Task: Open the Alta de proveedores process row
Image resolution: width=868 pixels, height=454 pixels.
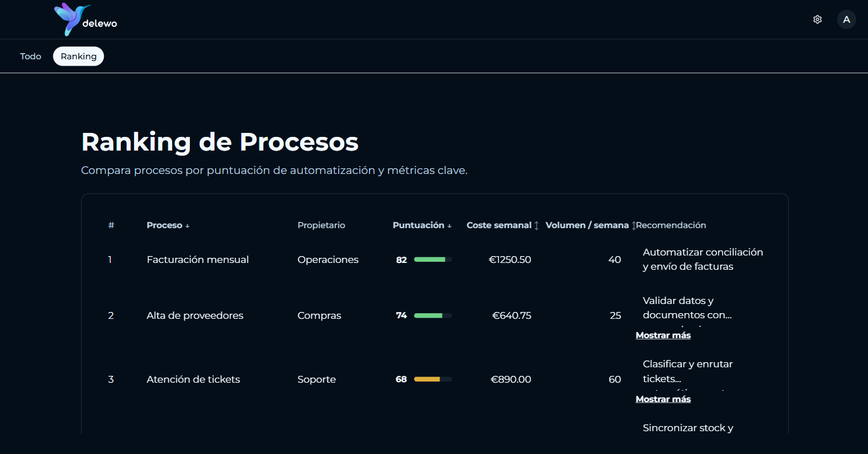Action: [195, 315]
